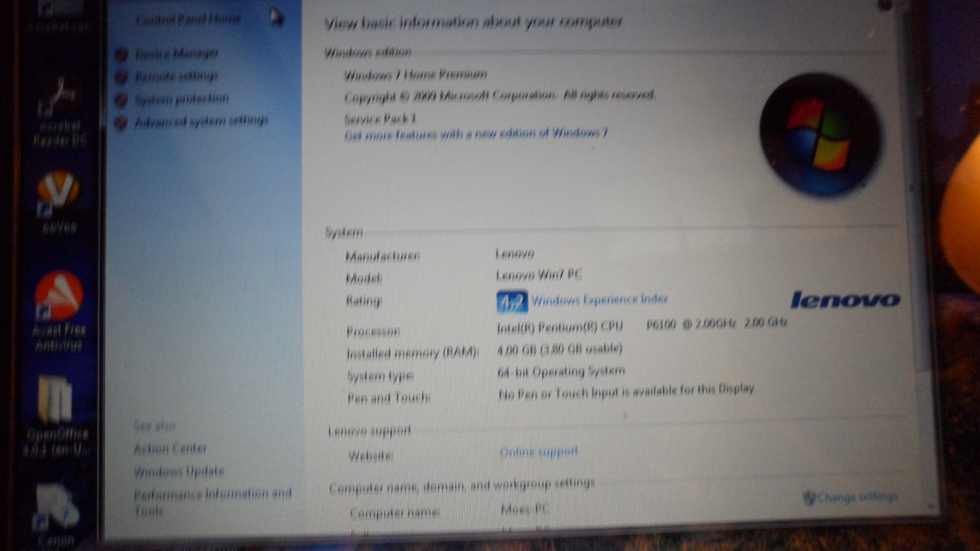Select manufacturer value 'Lenovo'

click(x=514, y=253)
